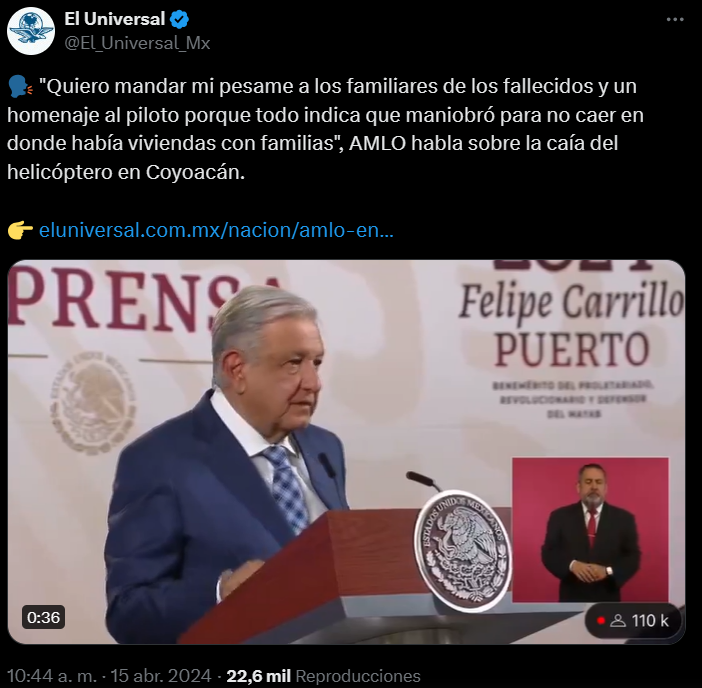Click the El Universal display name
This screenshot has height=688, width=702.
pos(115,19)
